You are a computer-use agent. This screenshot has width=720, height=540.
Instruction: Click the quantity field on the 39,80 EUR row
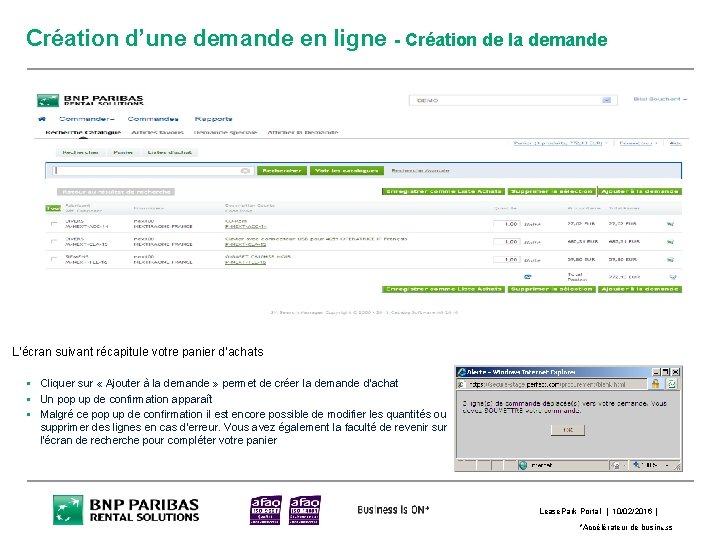click(506, 259)
